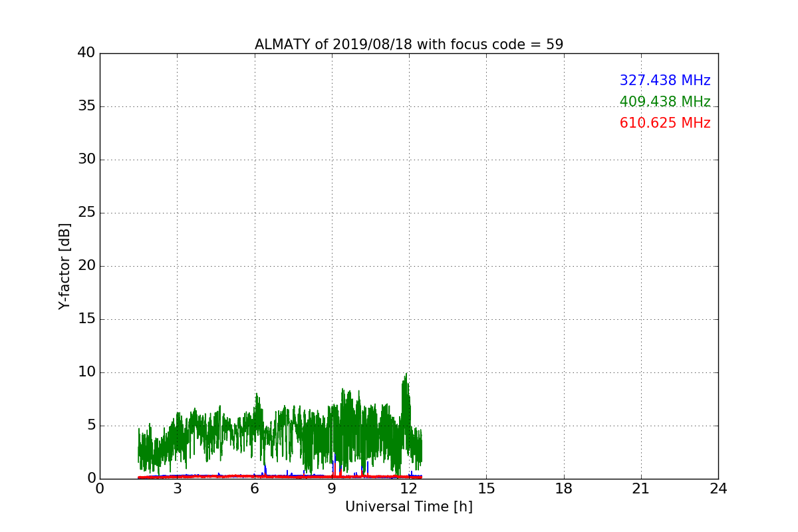This screenshot has height=532, width=798.
Task: Select the red 610.625 MHz legend entry
Action: (x=665, y=123)
